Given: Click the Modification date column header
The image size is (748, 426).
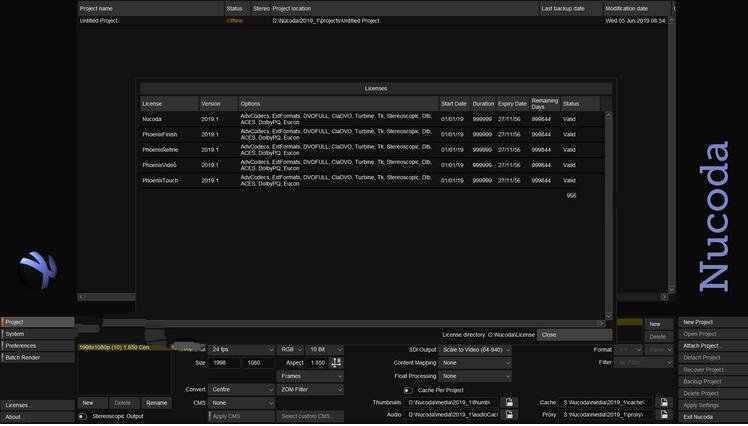Looking at the screenshot, I should tap(637, 9).
